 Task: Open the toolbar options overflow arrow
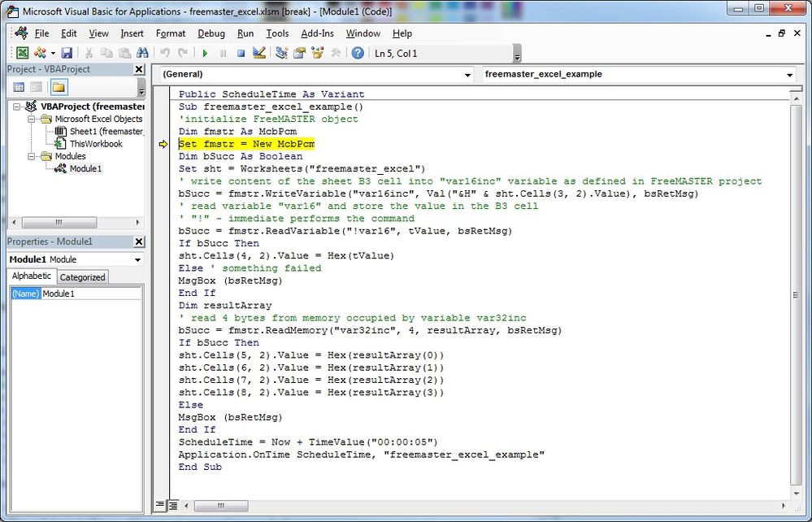pos(517,54)
